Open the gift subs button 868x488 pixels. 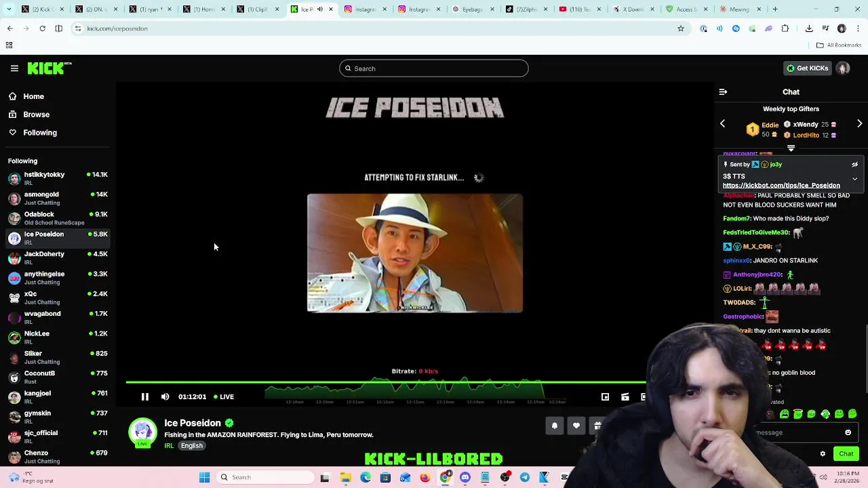coord(597,426)
